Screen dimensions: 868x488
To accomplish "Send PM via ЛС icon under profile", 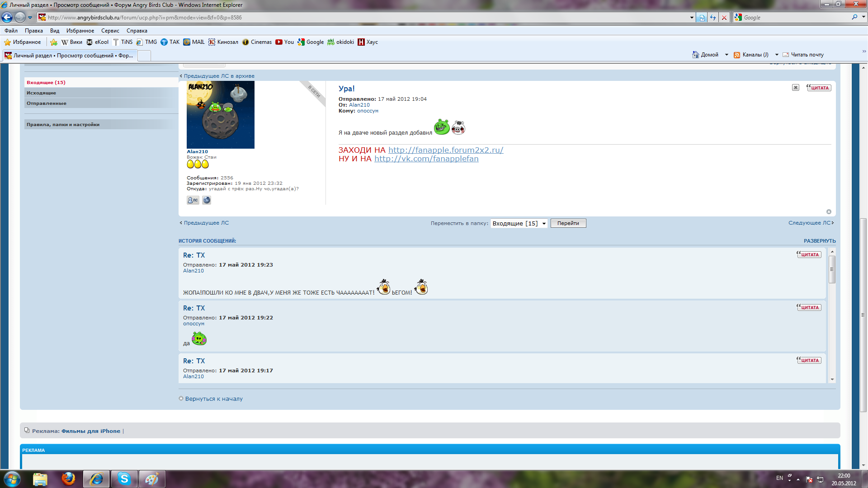I will pyautogui.click(x=193, y=200).
